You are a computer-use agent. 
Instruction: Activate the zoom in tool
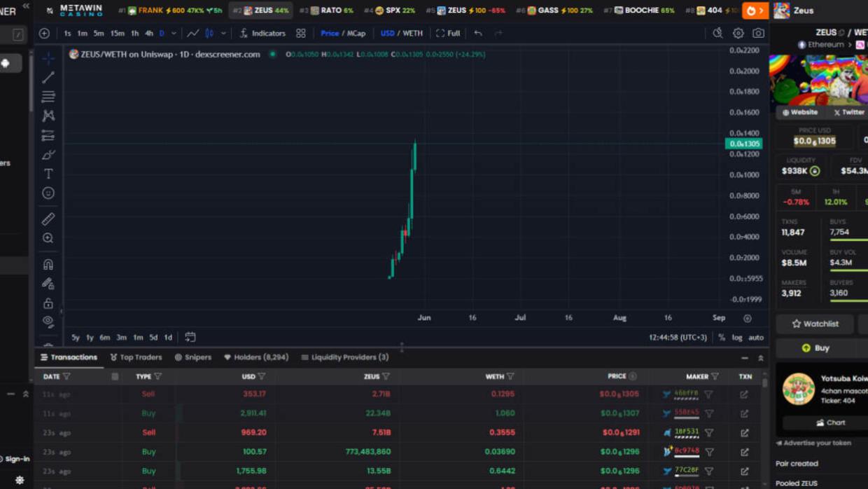click(48, 238)
